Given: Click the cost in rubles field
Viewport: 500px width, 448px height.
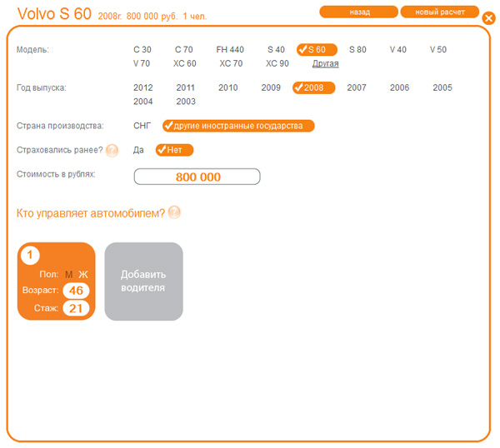Looking at the screenshot, I should (197, 177).
